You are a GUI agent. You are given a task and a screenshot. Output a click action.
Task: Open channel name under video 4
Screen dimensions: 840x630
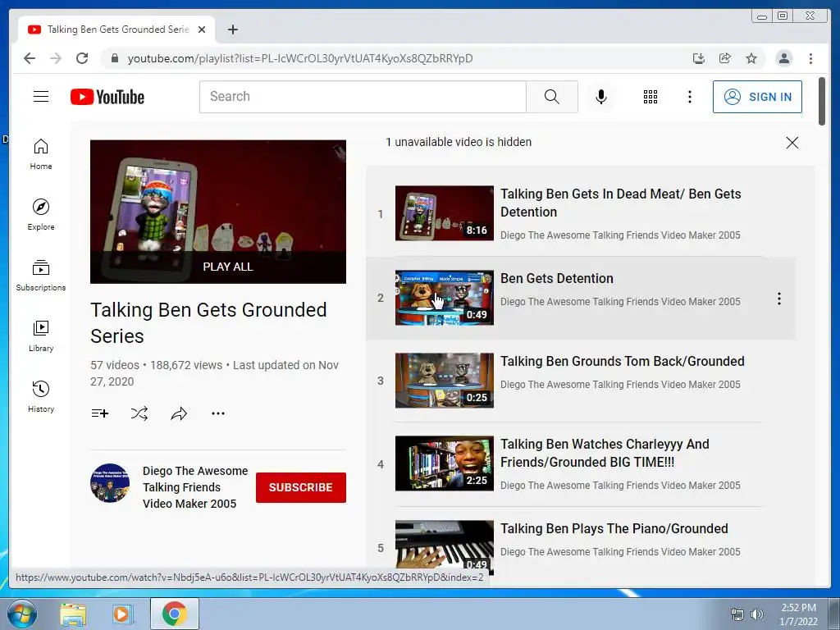(x=620, y=486)
